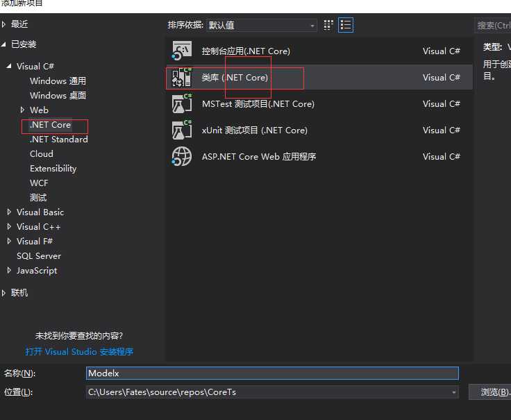Expand the Visual C++ node
Screen dimensions: 511x420
[x=9, y=226]
